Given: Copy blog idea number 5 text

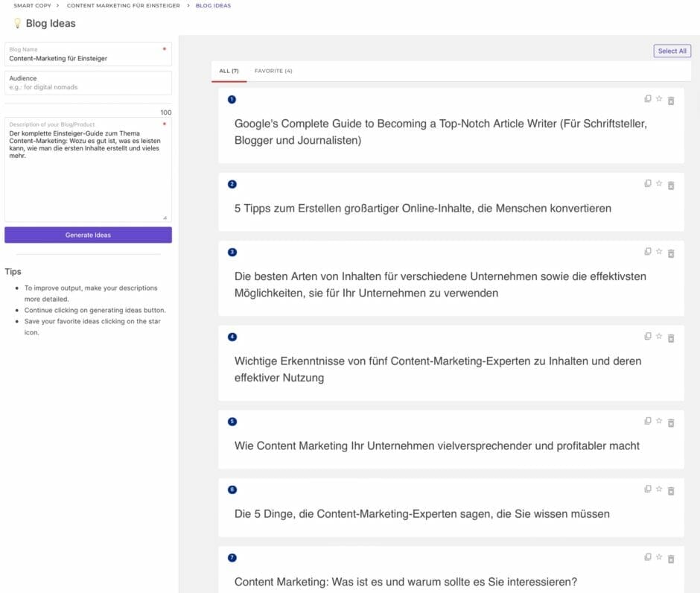Looking at the screenshot, I should click(x=647, y=422).
